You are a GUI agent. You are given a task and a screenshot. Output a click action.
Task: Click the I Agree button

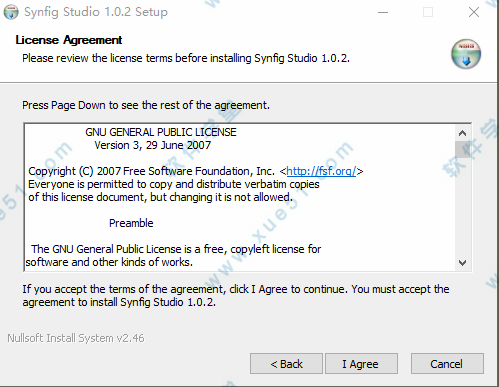pos(361,364)
